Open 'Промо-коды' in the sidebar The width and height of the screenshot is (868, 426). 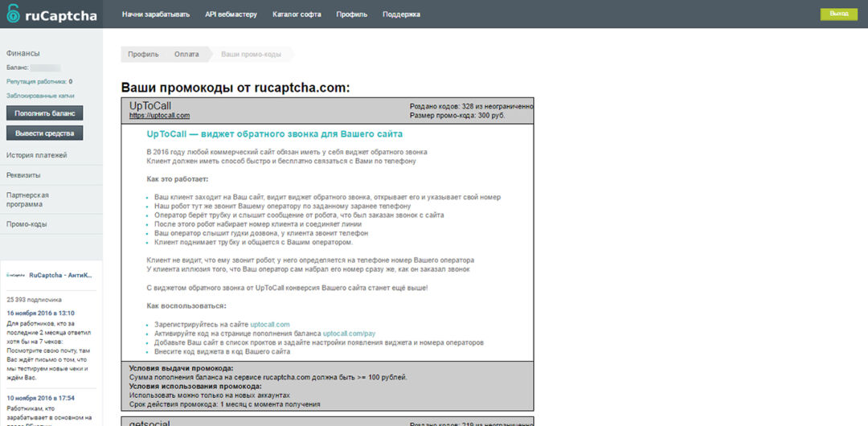click(x=27, y=224)
